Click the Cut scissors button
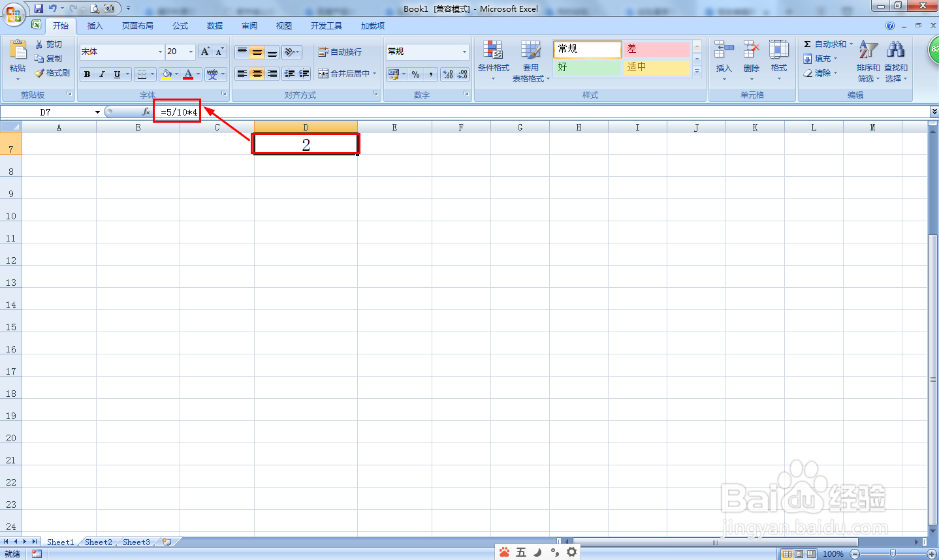 click(49, 44)
